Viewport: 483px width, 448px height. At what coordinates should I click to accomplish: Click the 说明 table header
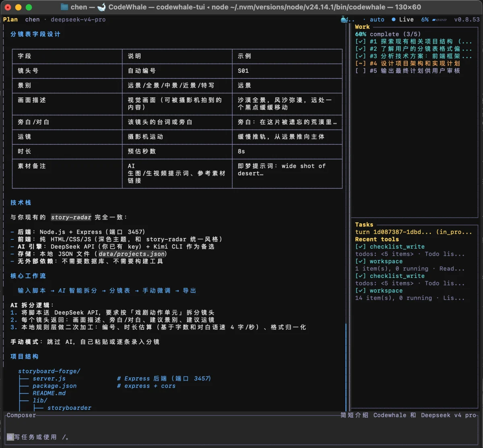[134, 56]
